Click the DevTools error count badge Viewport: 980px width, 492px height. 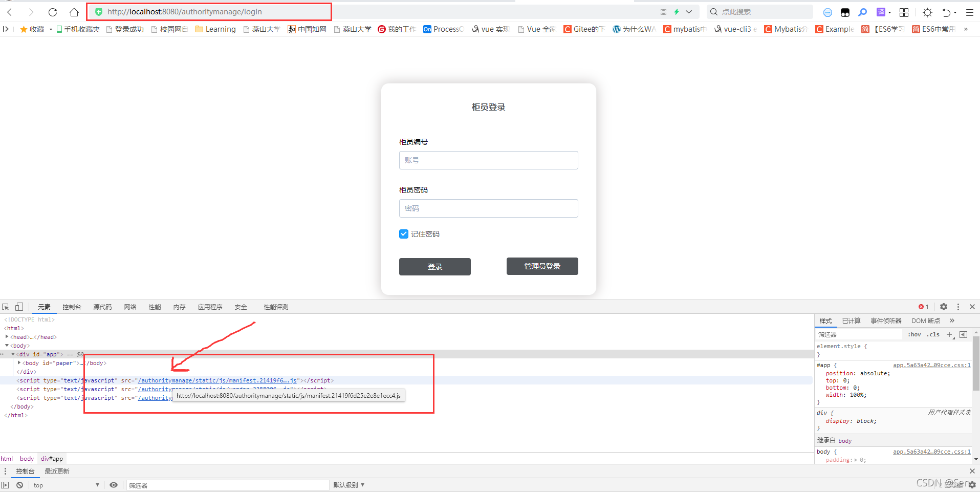coord(923,307)
